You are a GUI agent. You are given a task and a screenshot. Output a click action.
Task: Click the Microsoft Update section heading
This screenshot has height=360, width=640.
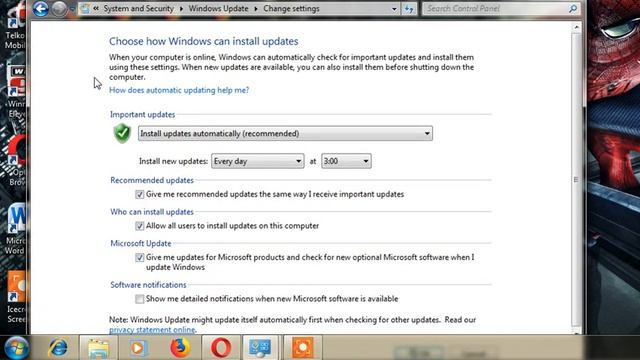coord(141,244)
